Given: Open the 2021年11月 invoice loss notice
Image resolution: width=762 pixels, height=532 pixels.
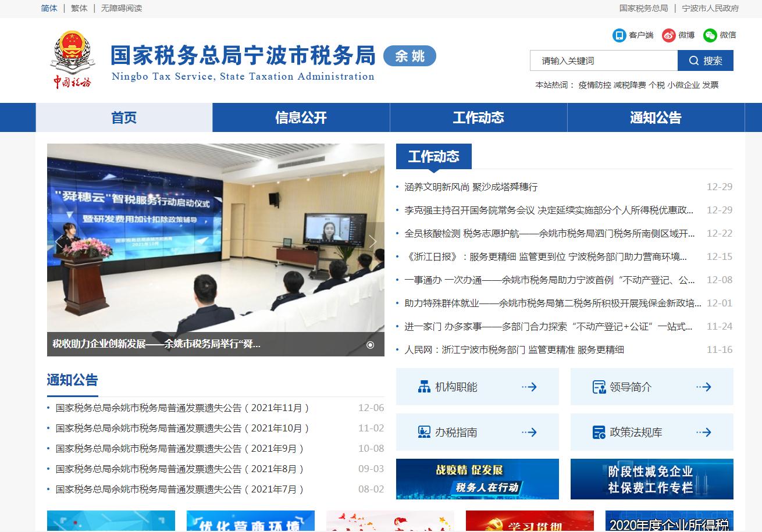Looking at the screenshot, I should 183,408.
